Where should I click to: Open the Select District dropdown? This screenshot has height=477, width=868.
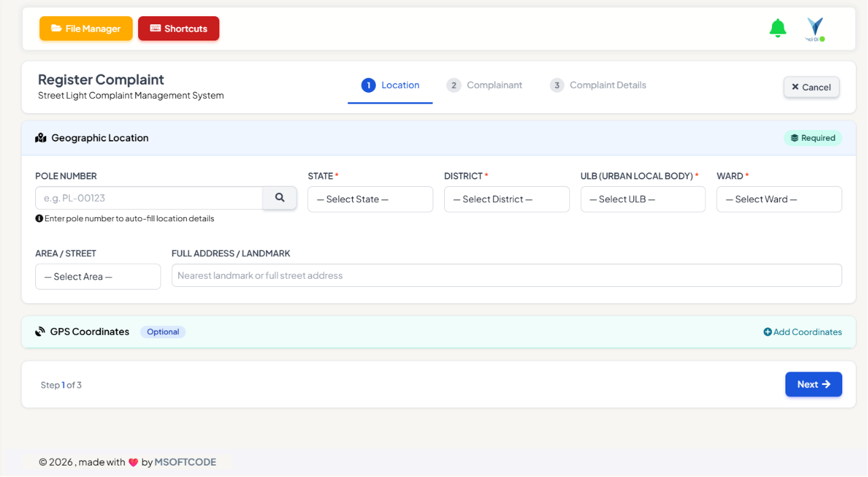(507, 200)
